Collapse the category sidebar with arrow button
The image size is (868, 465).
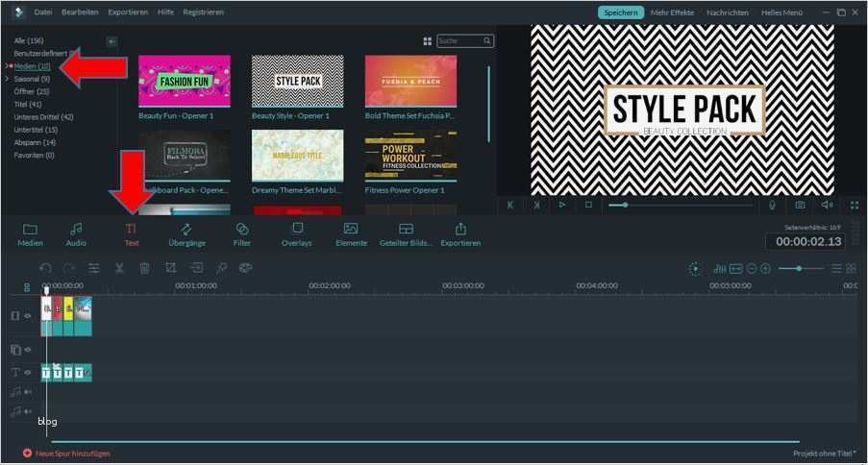point(112,41)
